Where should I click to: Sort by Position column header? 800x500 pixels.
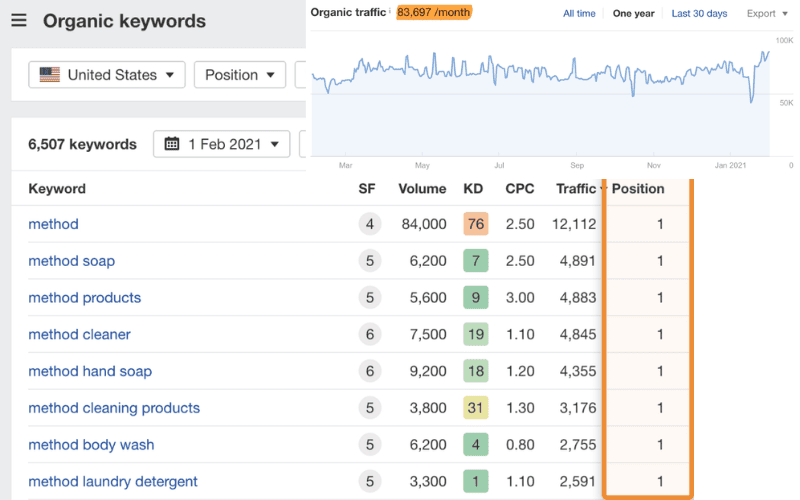click(x=638, y=189)
